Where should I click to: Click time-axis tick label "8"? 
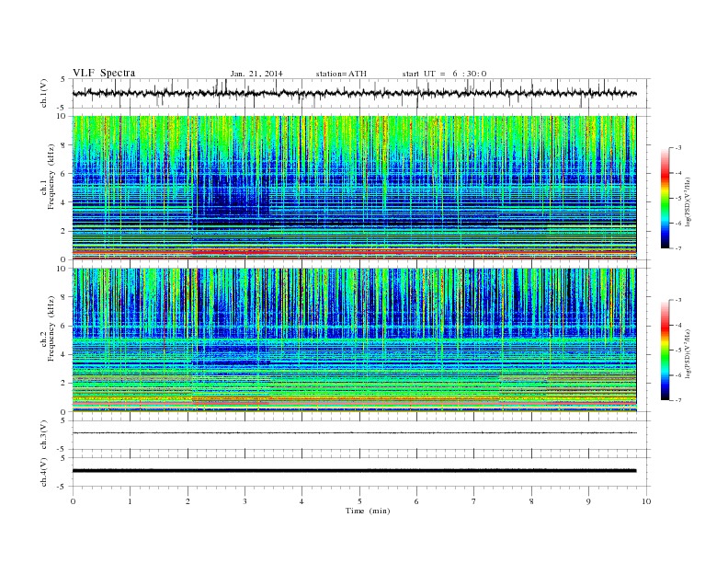point(531,501)
